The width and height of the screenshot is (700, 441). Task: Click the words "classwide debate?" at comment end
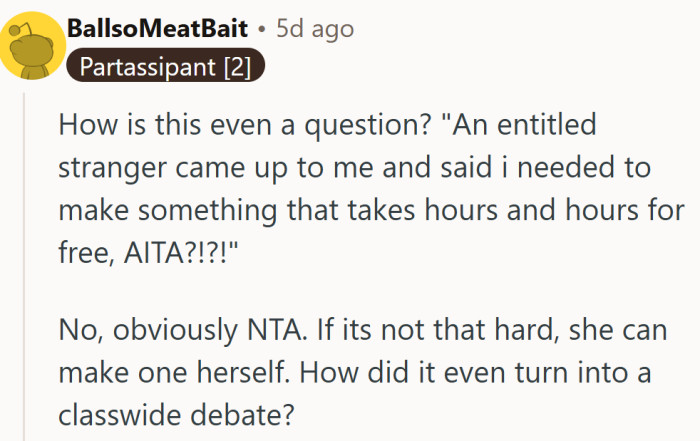(159, 413)
